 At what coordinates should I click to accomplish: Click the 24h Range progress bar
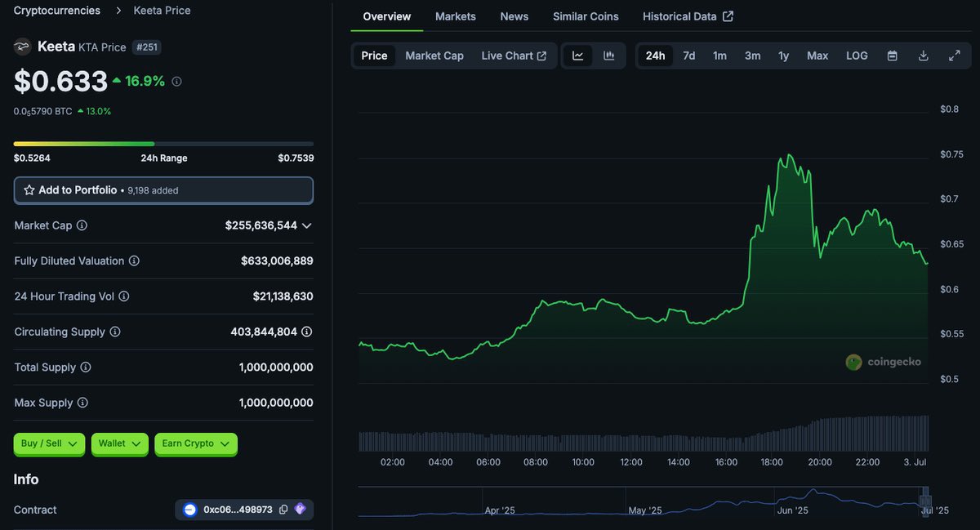[x=163, y=144]
